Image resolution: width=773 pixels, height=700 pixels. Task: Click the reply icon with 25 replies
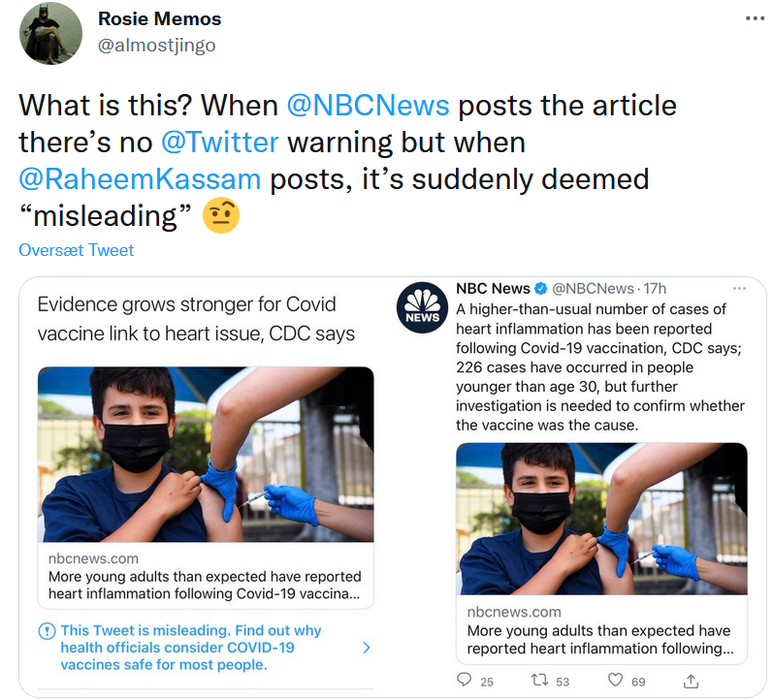(x=465, y=681)
